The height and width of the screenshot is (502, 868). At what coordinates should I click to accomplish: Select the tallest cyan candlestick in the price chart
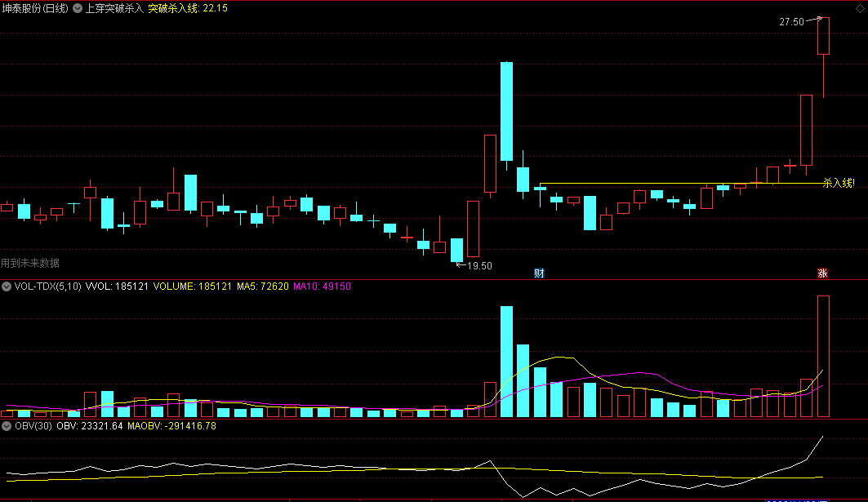click(x=506, y=111)
